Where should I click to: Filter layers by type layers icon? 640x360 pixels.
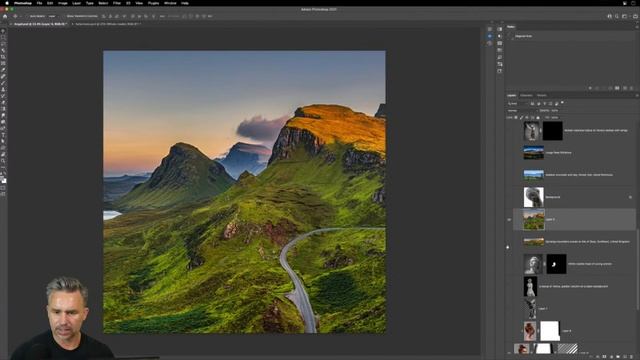click(544, 104)
